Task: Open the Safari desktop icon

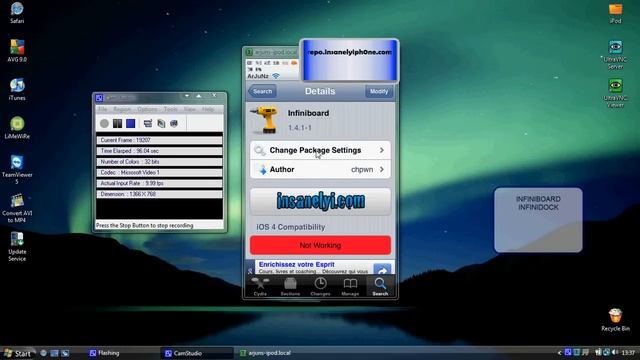Action: click(17, 13)
